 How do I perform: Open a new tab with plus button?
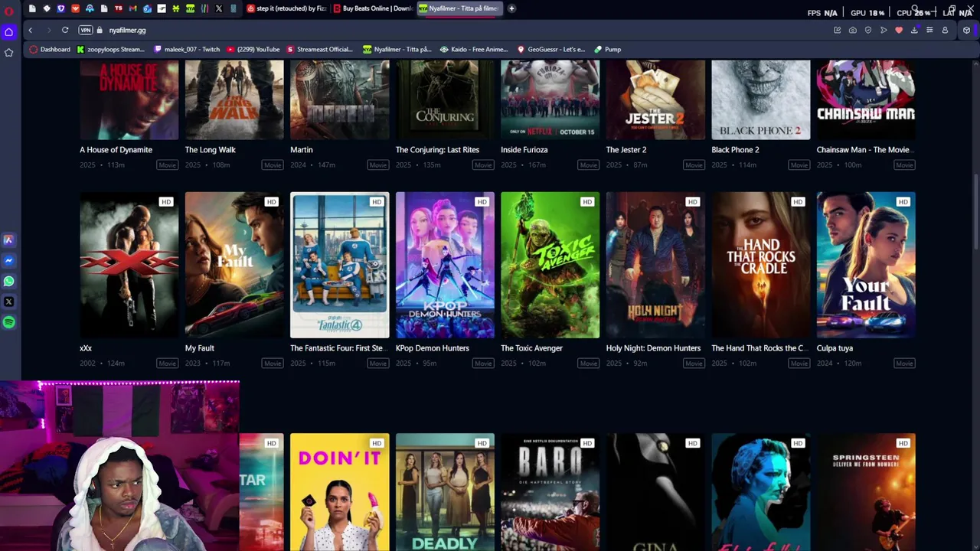(511, 8)
